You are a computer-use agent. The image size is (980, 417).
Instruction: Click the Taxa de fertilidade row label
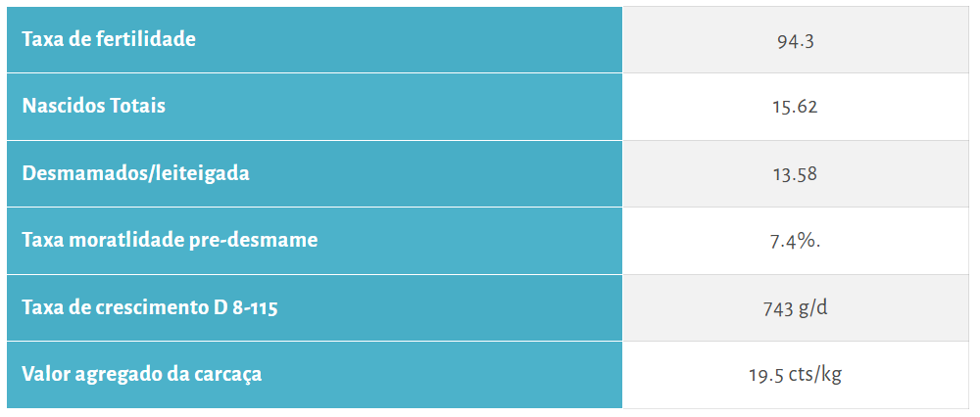pyautogui.click(x=109, y=39)
